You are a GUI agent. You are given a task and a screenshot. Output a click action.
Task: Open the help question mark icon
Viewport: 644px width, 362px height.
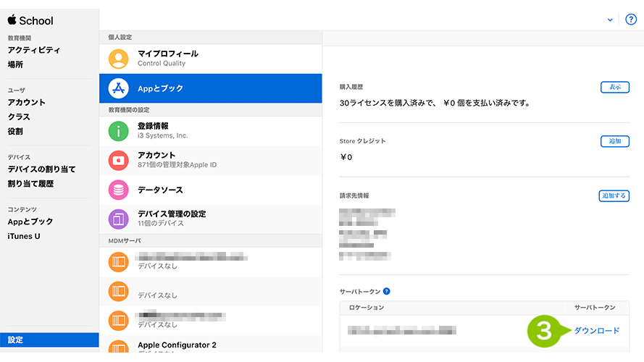click(x=630, y=20)
